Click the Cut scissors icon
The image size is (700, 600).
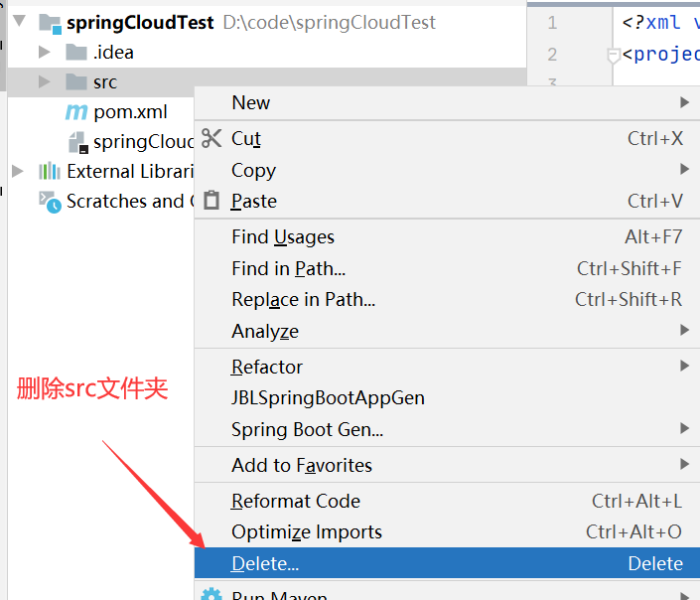(x=211, y=138)
